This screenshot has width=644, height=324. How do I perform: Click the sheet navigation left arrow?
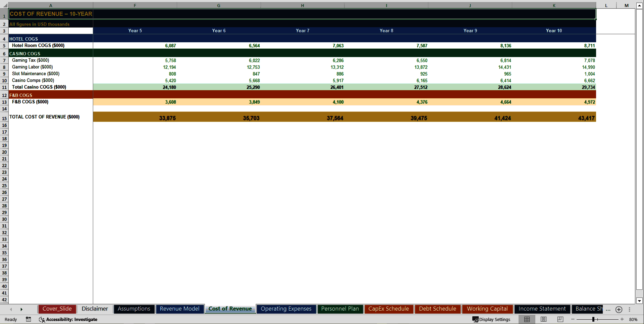(11, 309)
